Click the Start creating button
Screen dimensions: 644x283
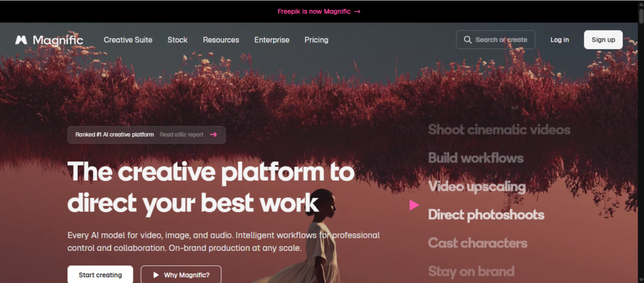100,275
